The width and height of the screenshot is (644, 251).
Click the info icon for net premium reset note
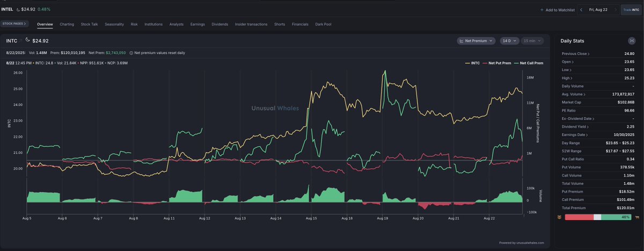pyautogui.click(x=131, y=53)
